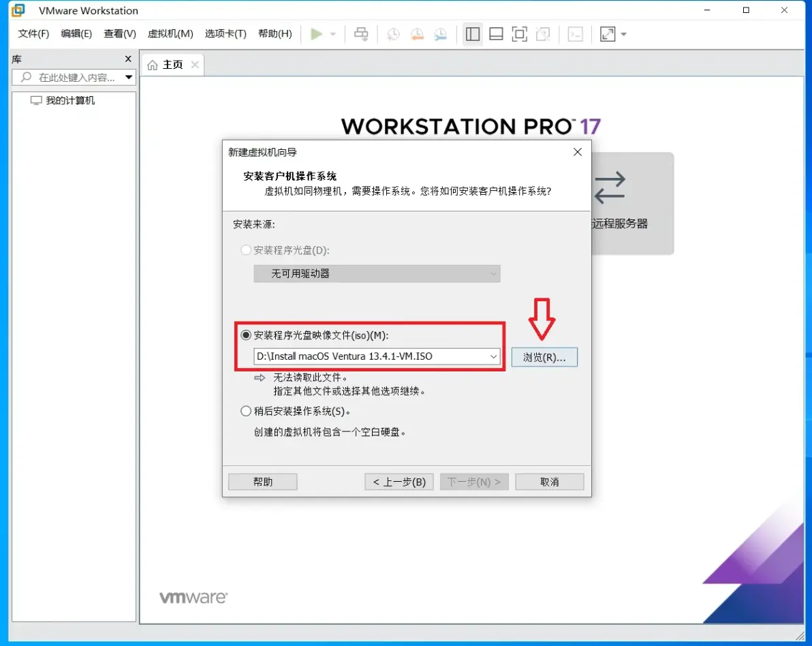Expand the ISO path combo box arrow
This screenshot has height=646, width=812.
tap(493, 356)
